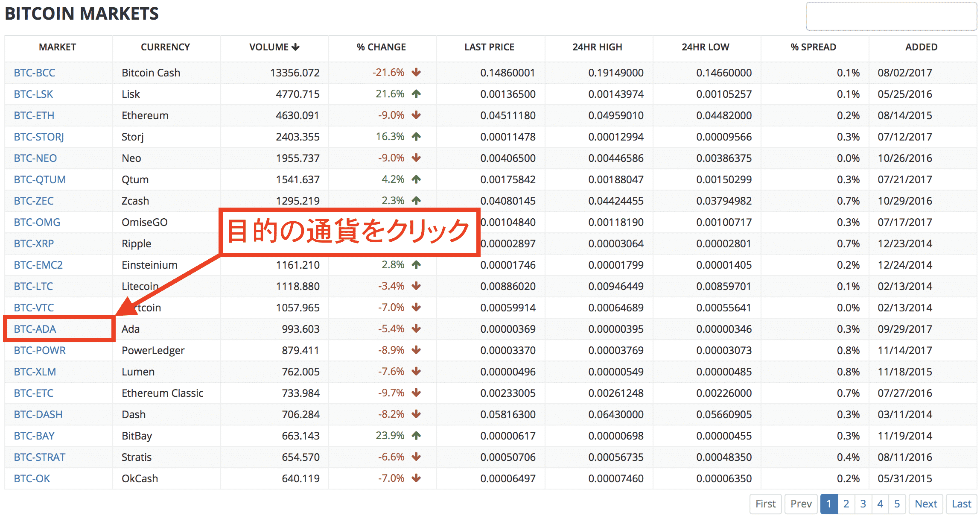Click down arrow icon in PowerLedger row
The image size is (980, 516).
coord(416,350)
